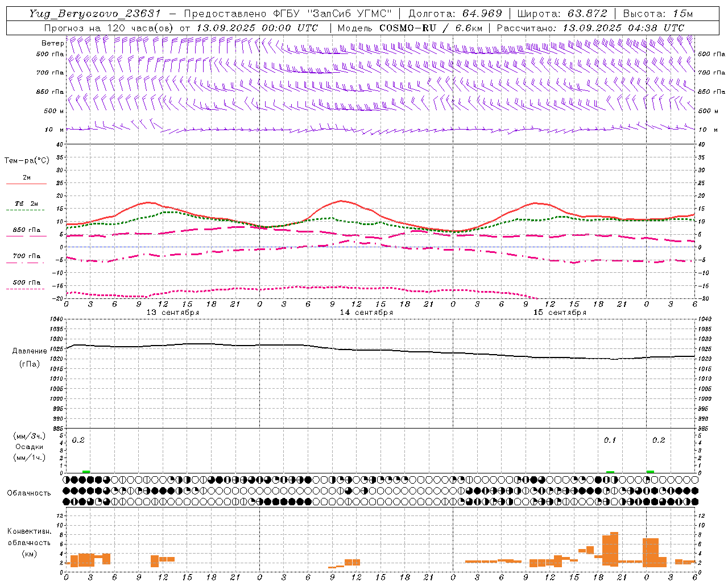Click the elevation text Высота: 15м
Viewport: 728px width, 582px height.
click(x=658, y=14)
